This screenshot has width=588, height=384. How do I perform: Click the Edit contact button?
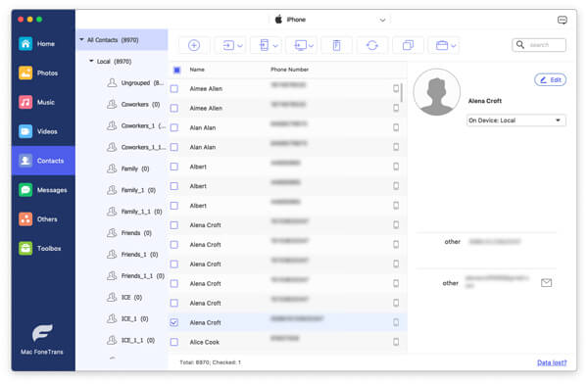point(550,80)
